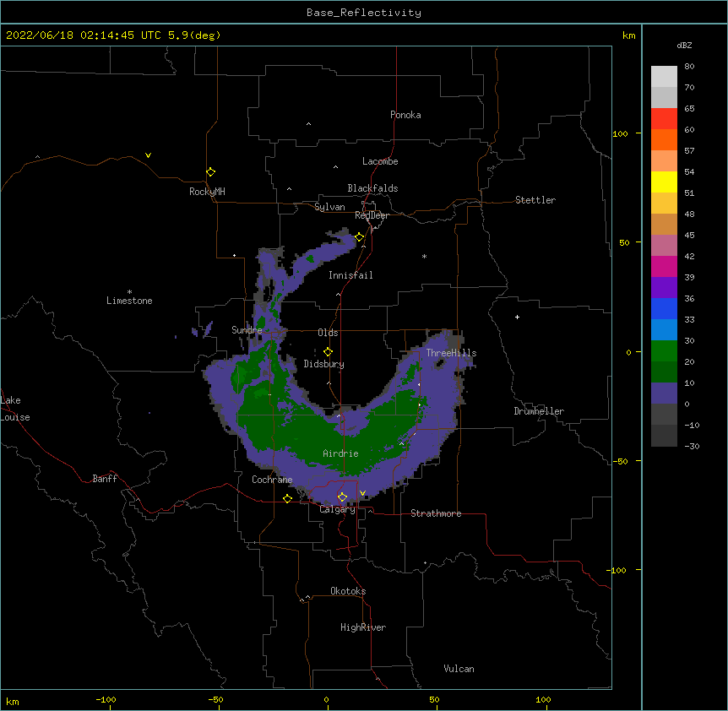Click the Didsbury town label

point(324,364)
